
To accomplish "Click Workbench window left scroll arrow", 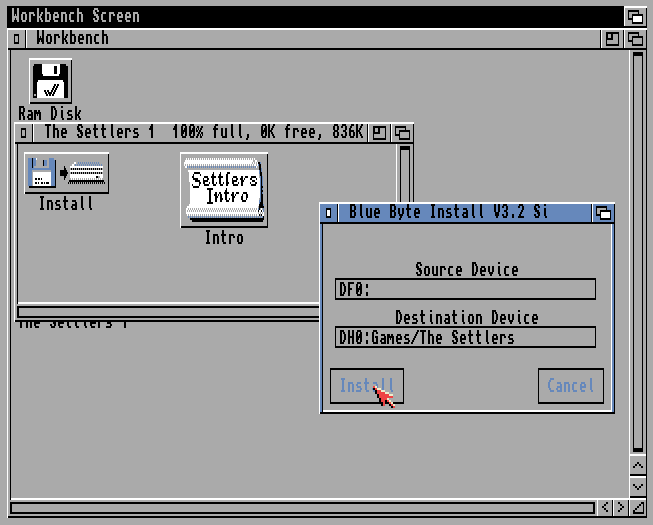I will pyautogui.click(x=605, y=507).
